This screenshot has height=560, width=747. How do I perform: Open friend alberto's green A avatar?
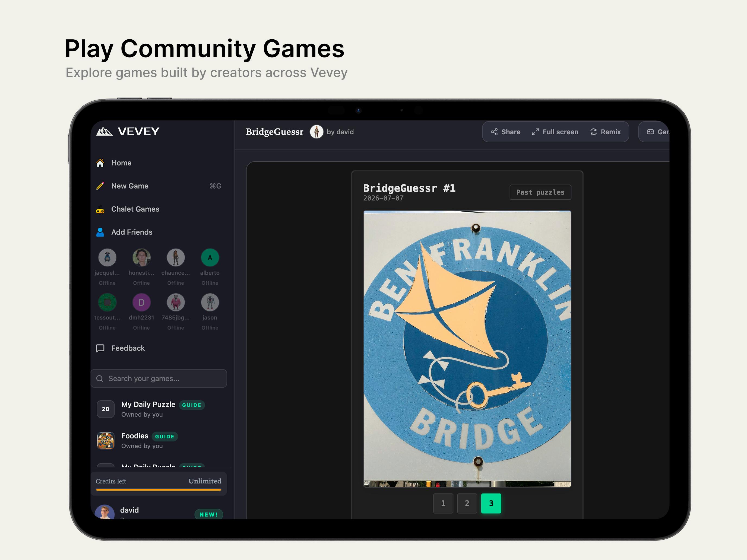click(210, 257)
